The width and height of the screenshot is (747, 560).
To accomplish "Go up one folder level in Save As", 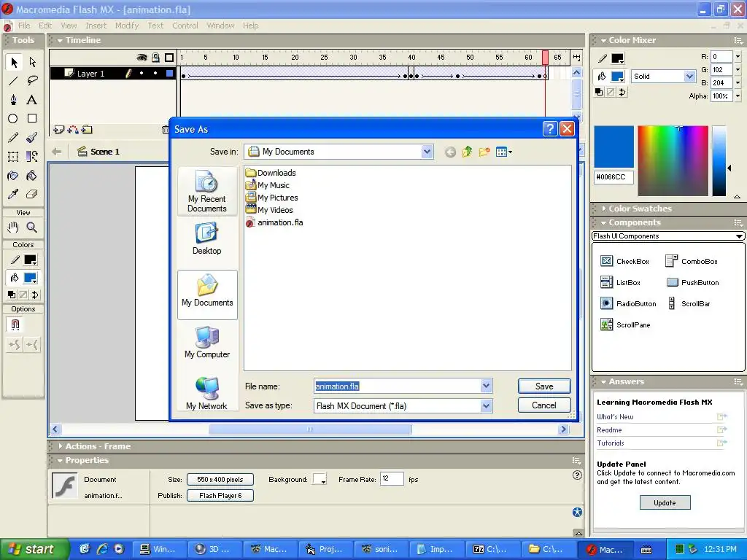I will pyautogui.click(x=468, y=152).
